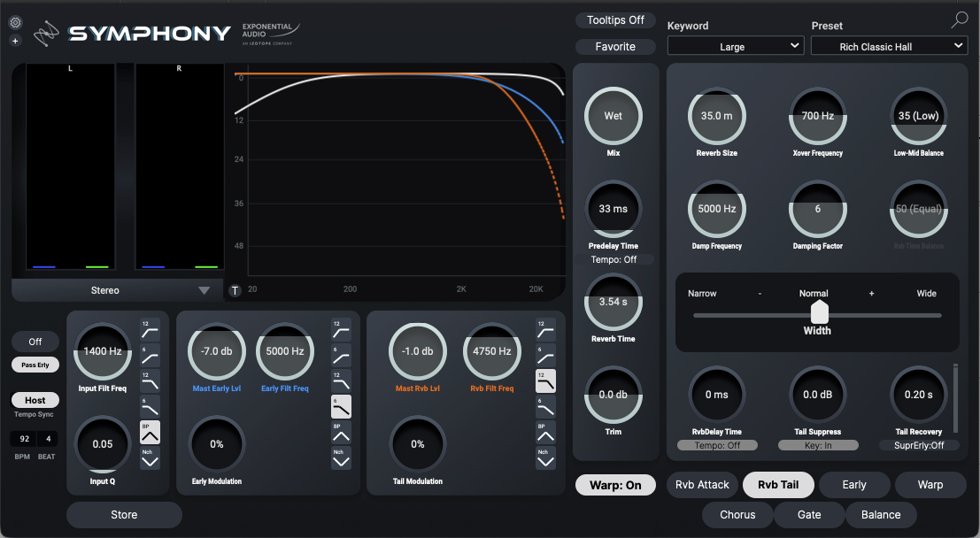
Task: Switch to the Chorus tab
Action: click(737, 515)
